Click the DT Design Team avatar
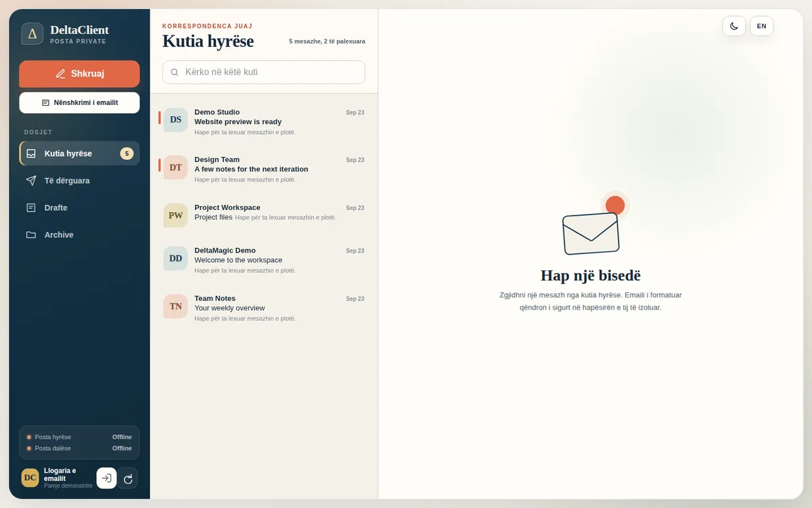Screen dimensions: 812x508 [175, 167]
